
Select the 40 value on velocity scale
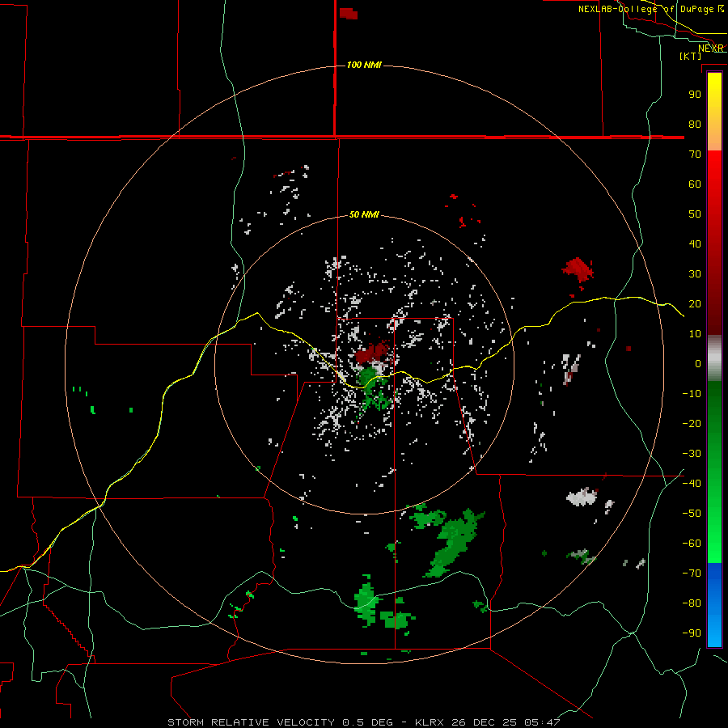[695, 243]
